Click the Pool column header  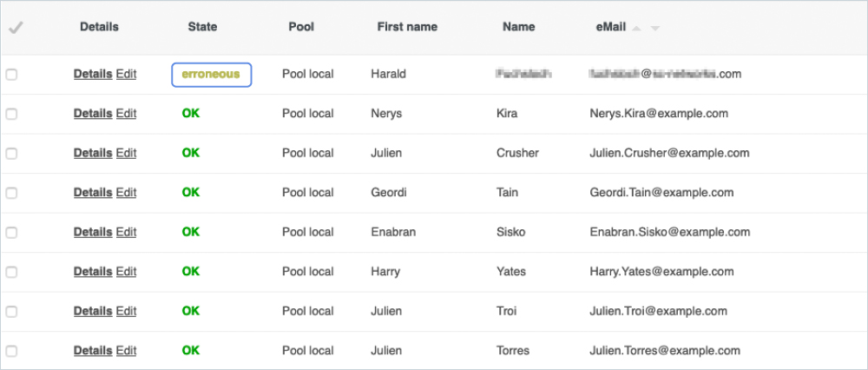(301, 27)
